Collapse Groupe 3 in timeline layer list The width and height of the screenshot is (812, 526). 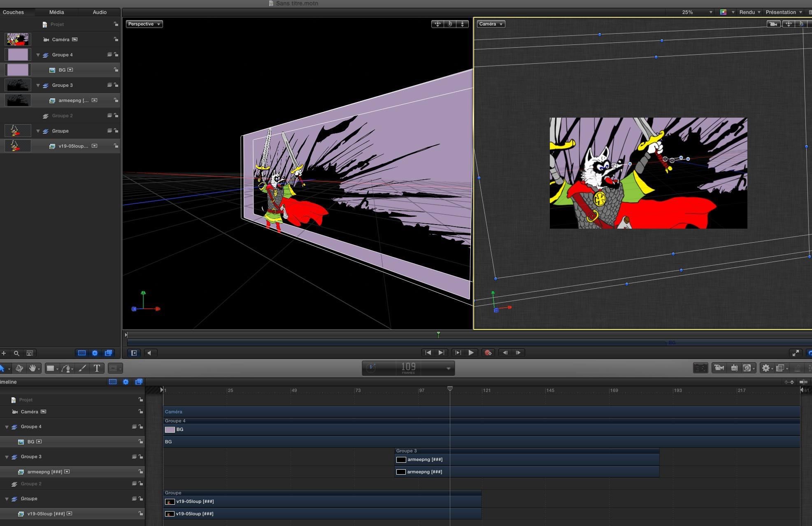[x=7, y=457]
